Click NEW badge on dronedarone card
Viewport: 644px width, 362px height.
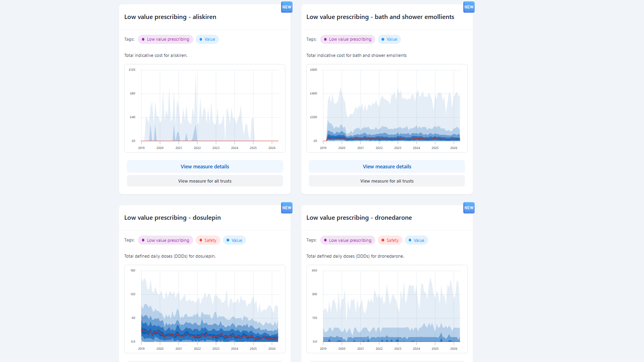coord(469,208)
